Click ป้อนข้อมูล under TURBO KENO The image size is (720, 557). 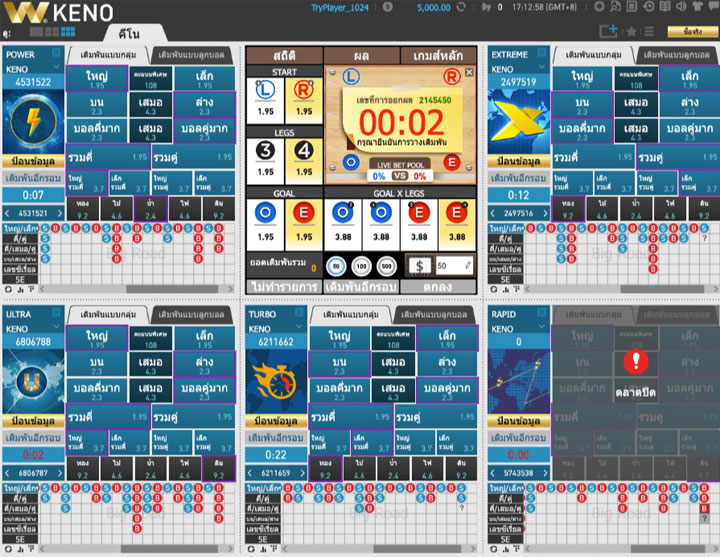coord(276,421)
